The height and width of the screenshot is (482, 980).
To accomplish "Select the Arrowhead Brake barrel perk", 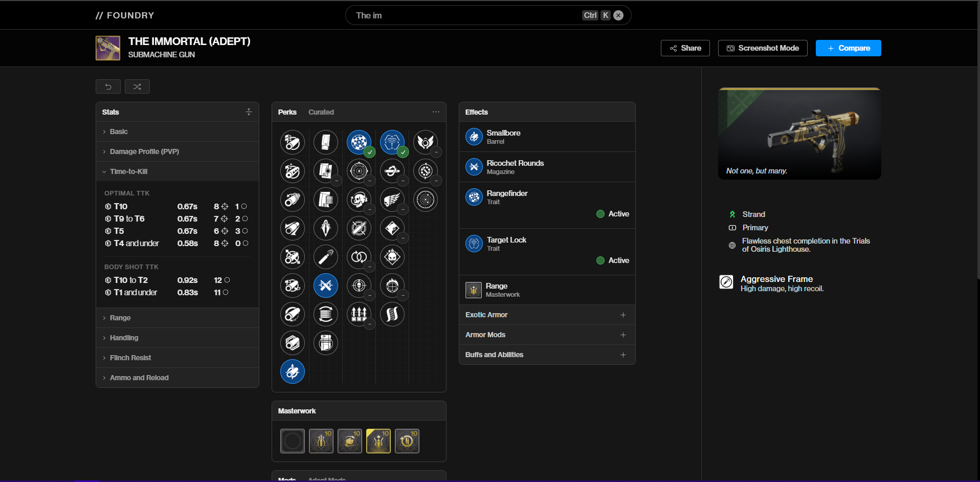I will 293,142.
